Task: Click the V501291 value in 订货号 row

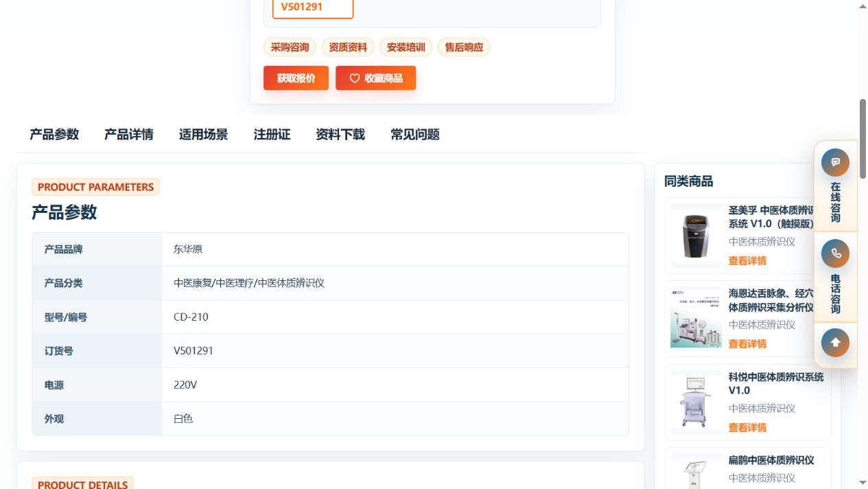Action: pos(193,351)
